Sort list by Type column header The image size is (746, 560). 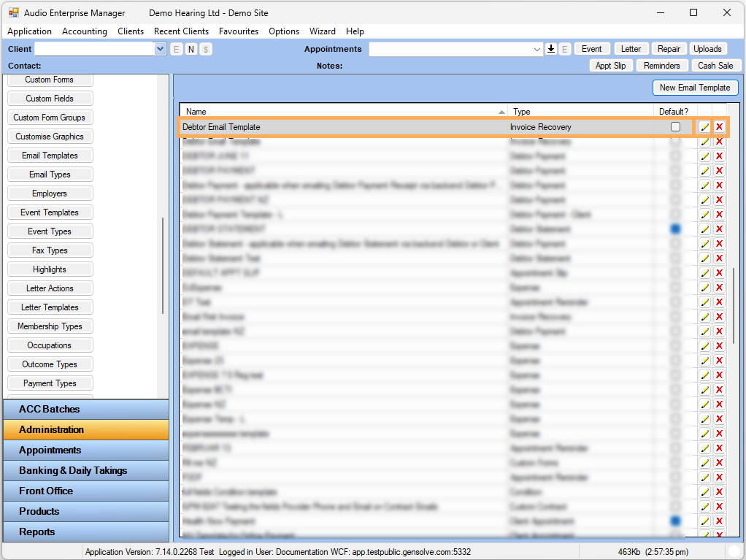580,112
